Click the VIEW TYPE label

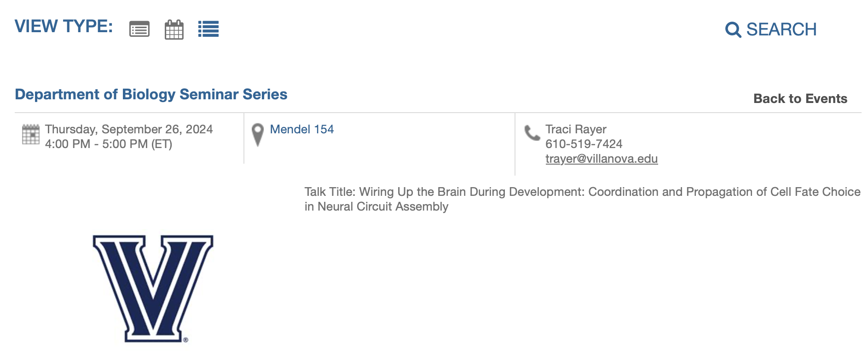64,26
